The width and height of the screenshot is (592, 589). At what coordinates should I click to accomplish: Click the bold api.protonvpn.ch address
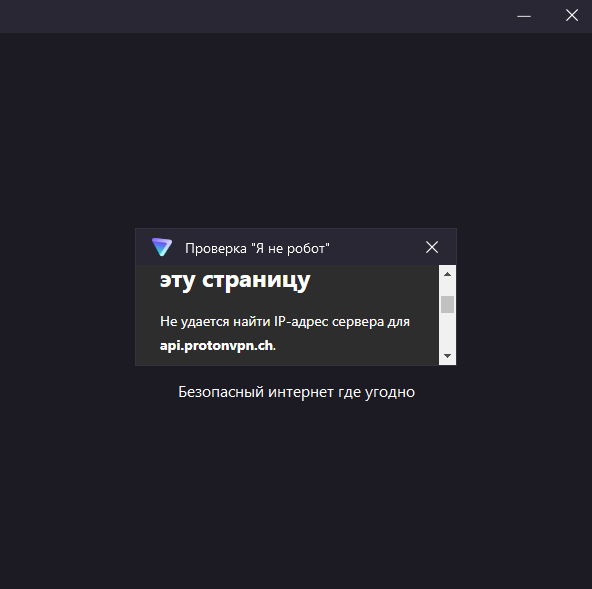tap(217, 345)
